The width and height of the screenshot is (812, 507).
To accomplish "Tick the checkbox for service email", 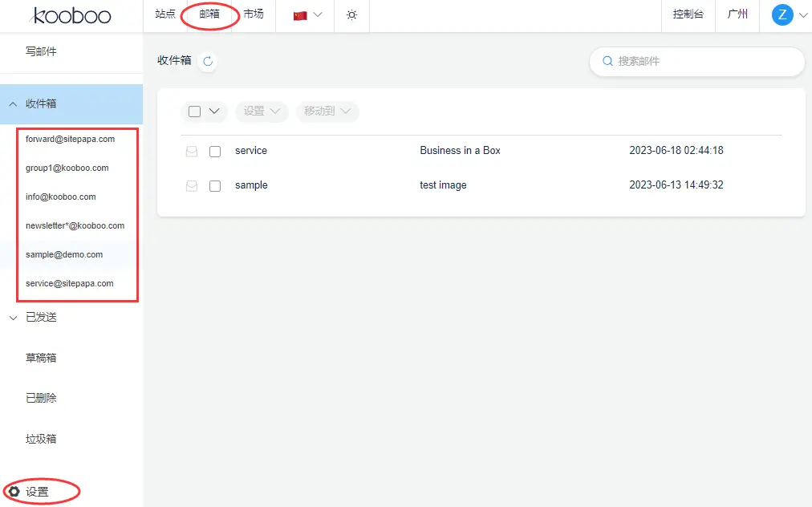I will tap(215, 151).
